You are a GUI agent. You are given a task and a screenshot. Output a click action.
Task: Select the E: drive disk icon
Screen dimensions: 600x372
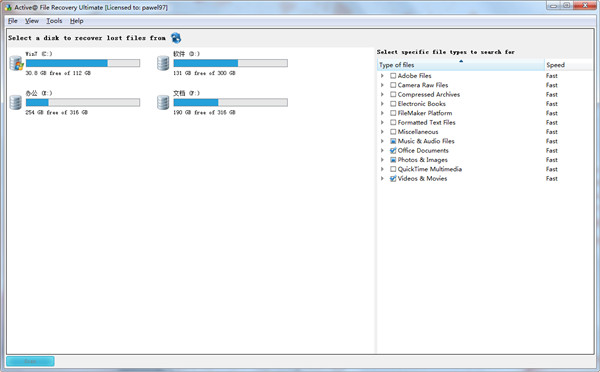coord(15,103)
